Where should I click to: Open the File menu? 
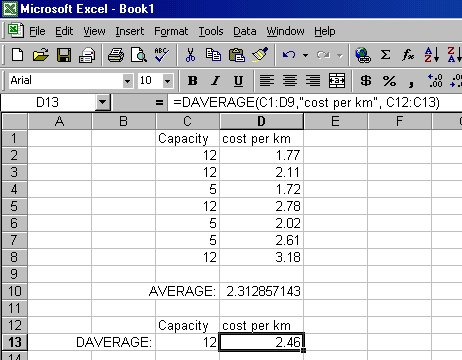(37, 31)
